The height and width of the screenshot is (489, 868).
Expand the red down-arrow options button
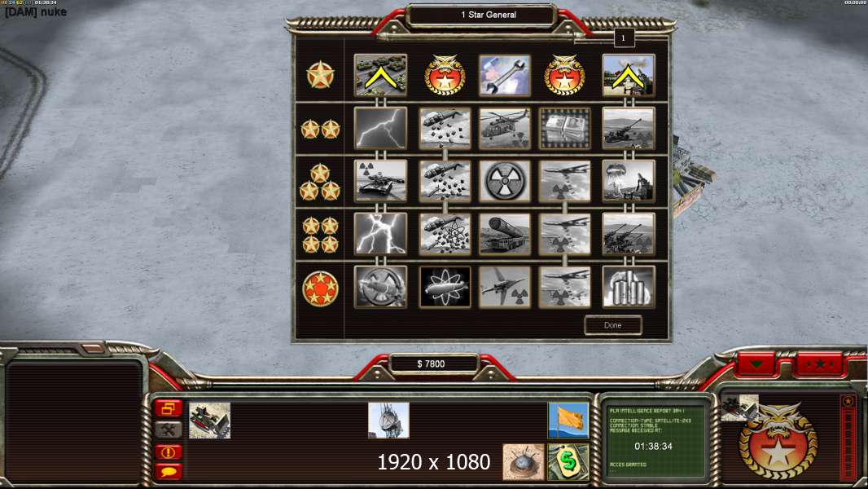pos(756,364)
